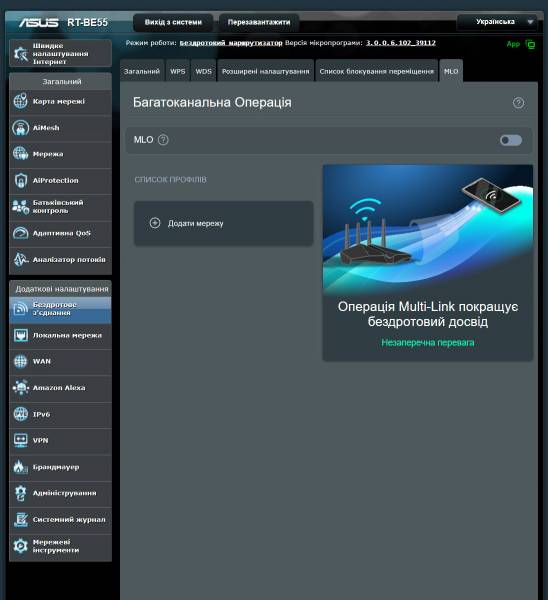Screen dimensions: 548x600
Task: Open the WDS tab
Action: point(204,71)
